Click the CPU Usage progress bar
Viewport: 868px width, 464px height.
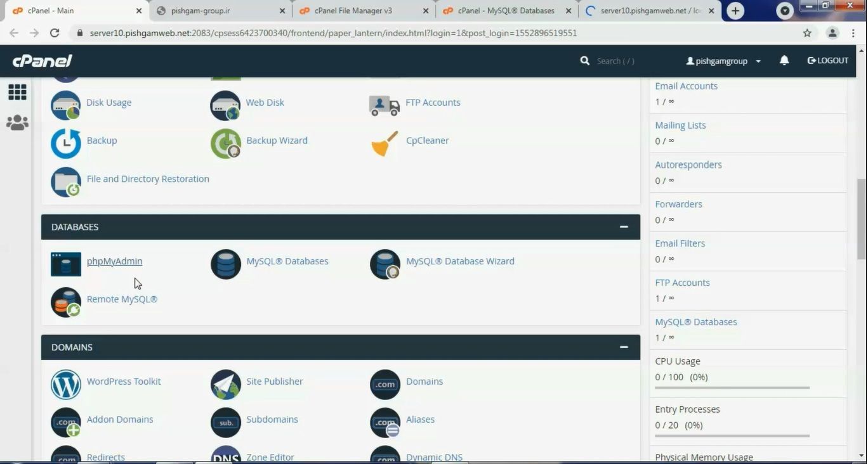click(x=732, y=387)
